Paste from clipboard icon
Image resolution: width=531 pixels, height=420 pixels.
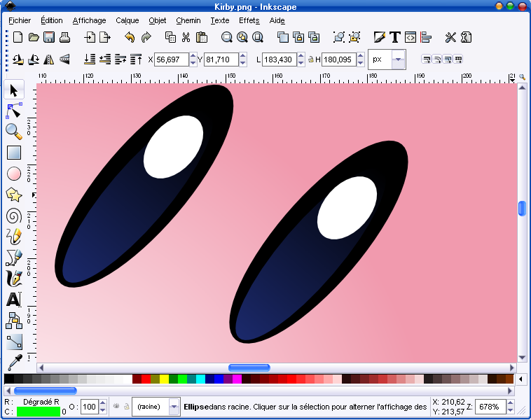tap(202, 37)
